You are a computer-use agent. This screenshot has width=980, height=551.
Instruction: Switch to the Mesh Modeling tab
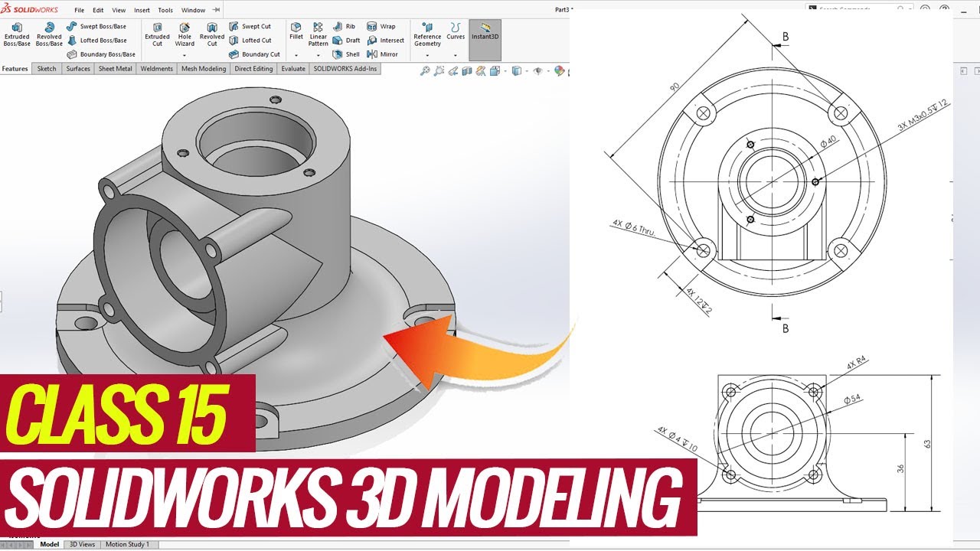tap(204, 69)
